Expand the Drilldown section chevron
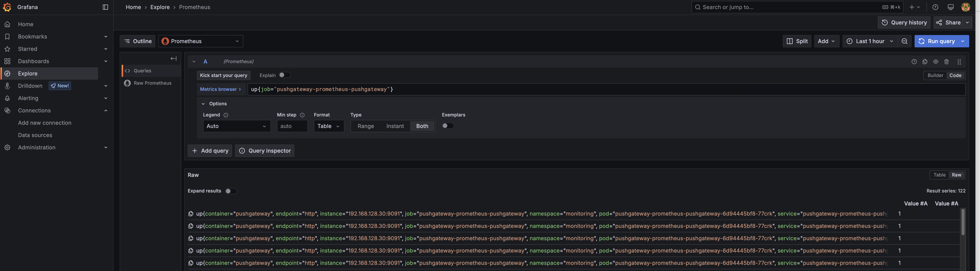 tap(106, 86)
